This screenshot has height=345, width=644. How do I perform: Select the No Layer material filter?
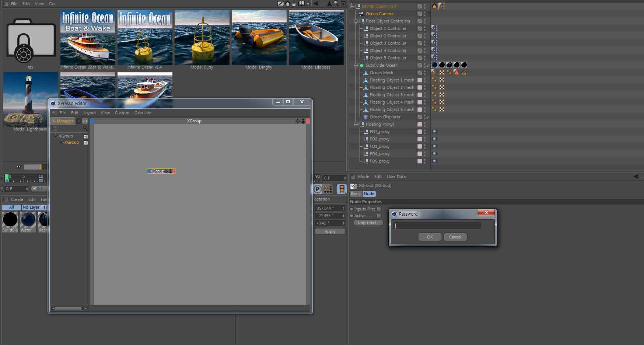tap(31, 207)
